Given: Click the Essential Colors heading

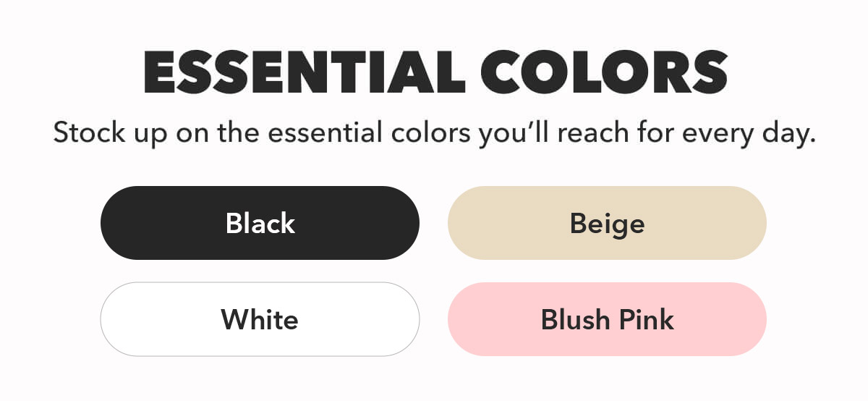Looking at the screenshot, I should point(435,72).
